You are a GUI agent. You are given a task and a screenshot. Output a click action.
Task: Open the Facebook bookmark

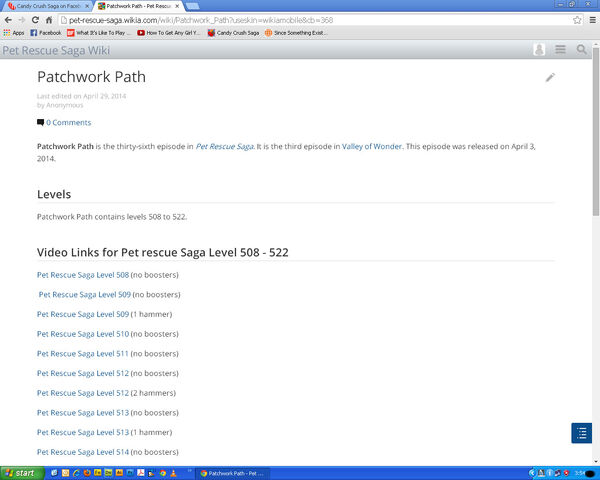46,33
